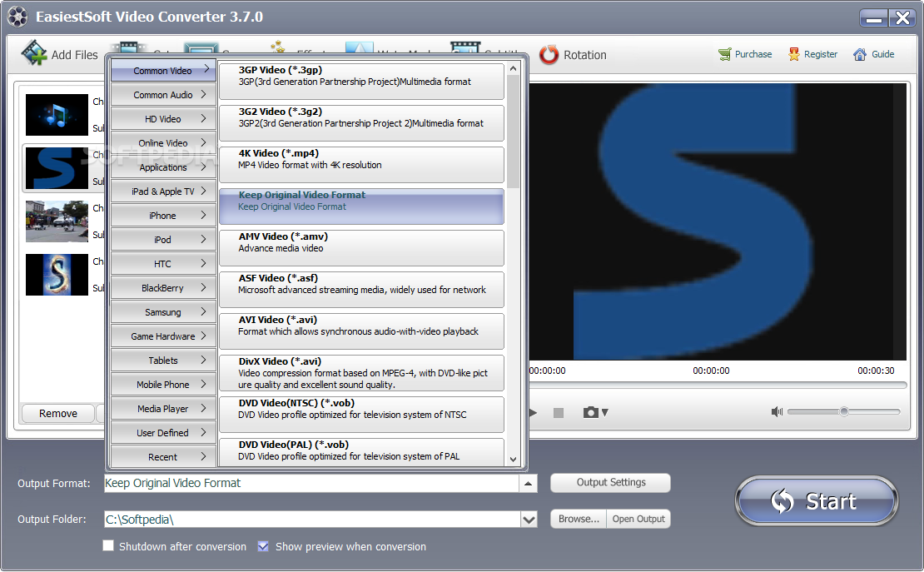The height and width of the screenshot is (572, 924).
Task: Choose DivX Video (*.avi) format
Action: [362, 373]
